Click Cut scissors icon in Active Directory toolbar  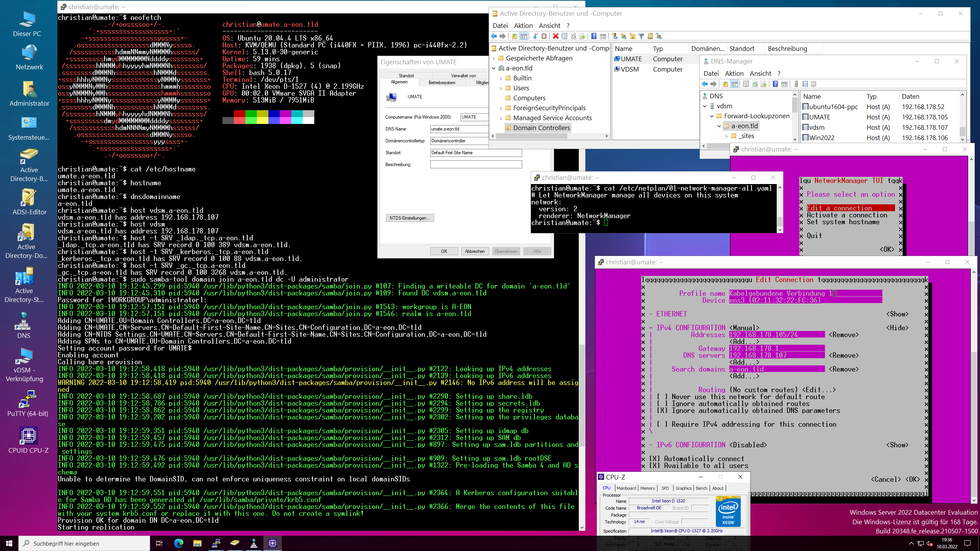point(535,36)
